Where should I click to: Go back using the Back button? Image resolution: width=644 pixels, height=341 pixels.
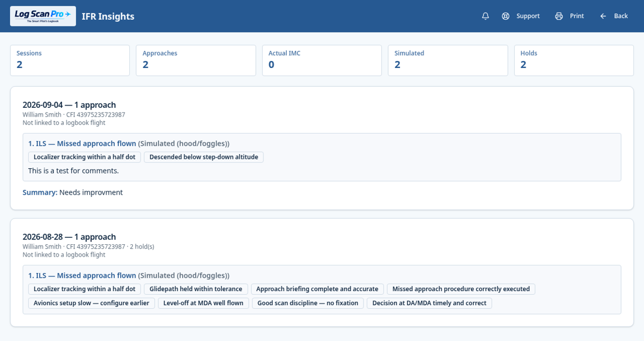click(614, 16)
